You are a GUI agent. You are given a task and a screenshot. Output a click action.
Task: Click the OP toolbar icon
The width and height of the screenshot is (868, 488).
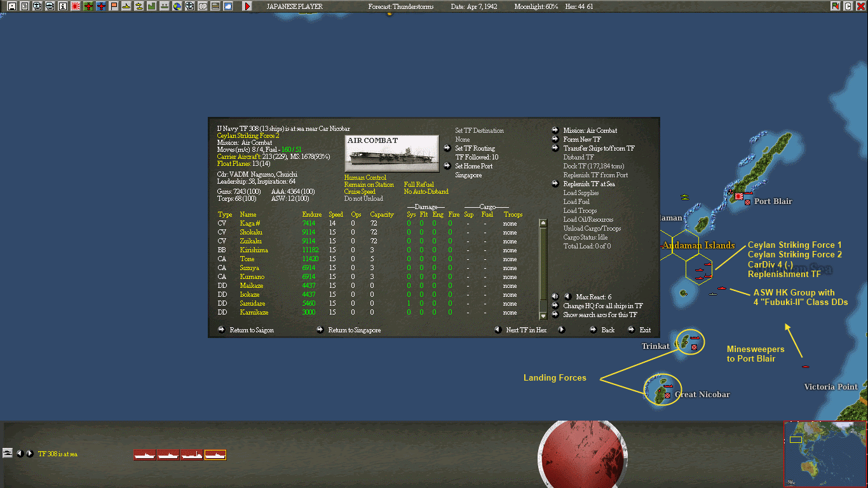pos(203,6)
